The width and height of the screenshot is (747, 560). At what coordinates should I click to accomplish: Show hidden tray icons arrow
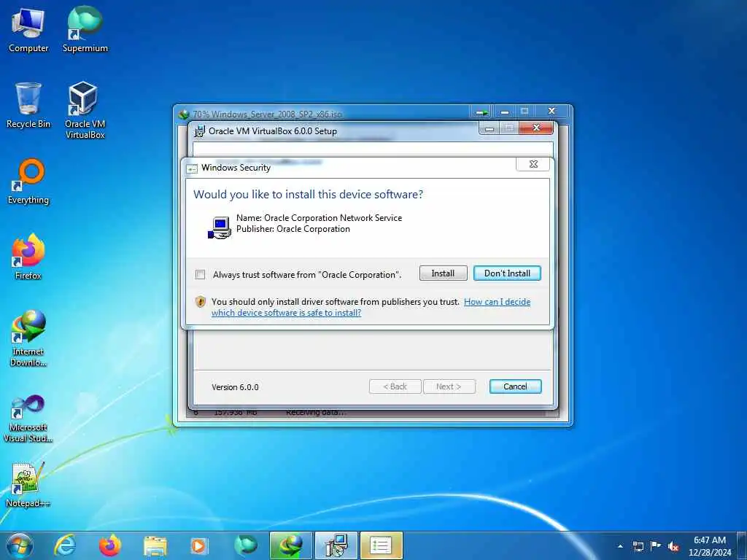click(620, 546)
